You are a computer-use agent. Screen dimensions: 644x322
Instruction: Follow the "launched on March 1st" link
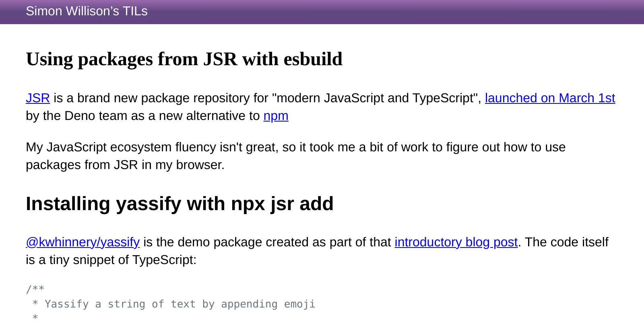pos(550,98)
